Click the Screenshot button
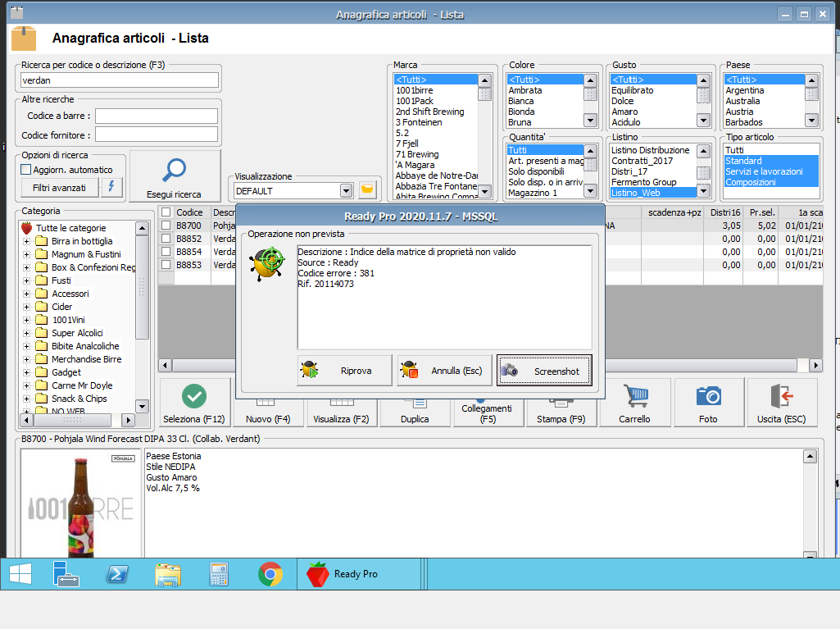Screen dimensions: 840x629 pyautogui.click(x=544, y=370)
